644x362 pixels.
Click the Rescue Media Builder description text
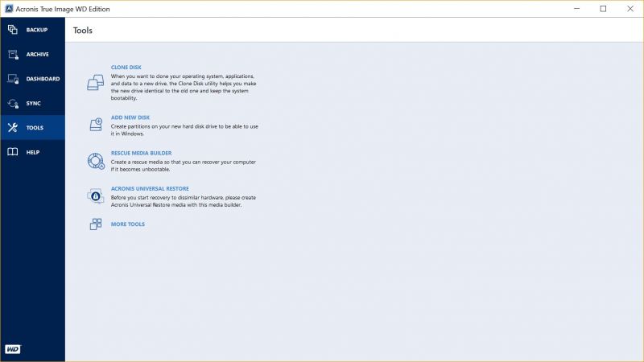[x=184, y=166]
